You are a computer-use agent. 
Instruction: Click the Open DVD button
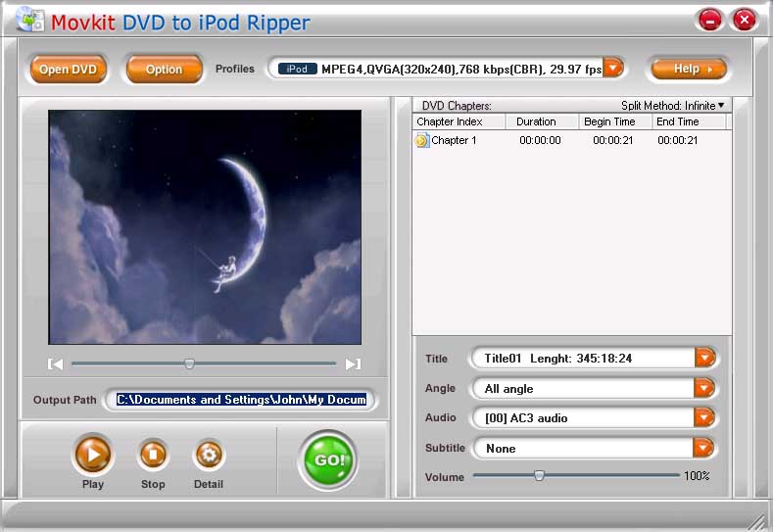click(x=68, y=69)
